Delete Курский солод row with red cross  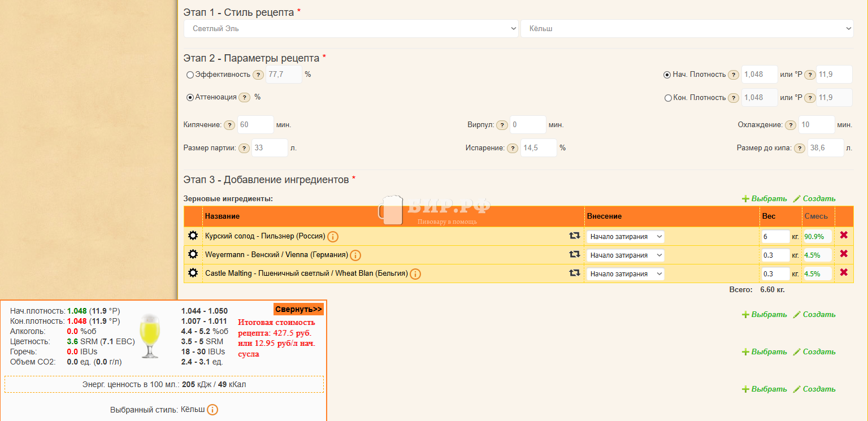point(844,235)
